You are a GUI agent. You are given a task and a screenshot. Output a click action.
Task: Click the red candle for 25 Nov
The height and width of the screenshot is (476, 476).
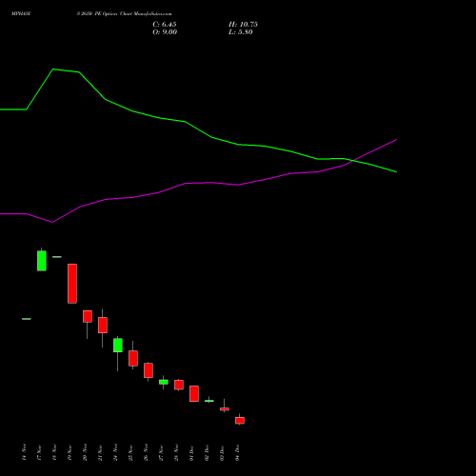point(133,358)
